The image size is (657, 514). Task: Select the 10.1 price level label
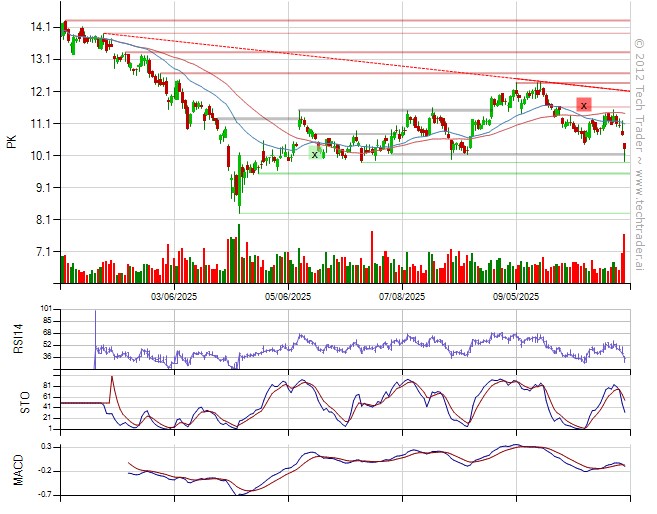point(41,155)
